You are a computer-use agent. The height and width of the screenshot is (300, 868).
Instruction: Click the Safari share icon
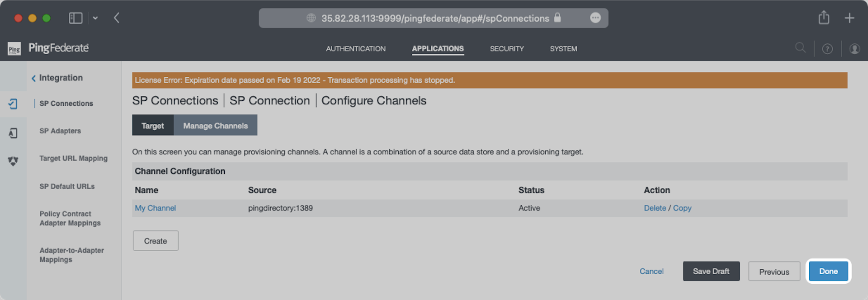pos(824,18)
